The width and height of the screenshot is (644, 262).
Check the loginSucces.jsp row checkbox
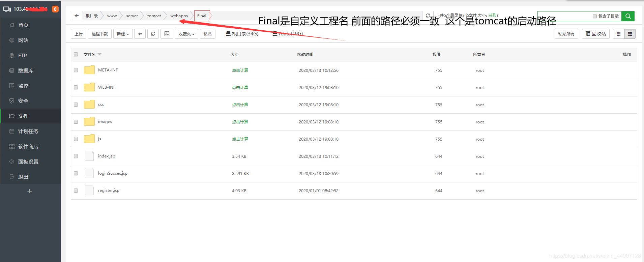click(76, 173)
